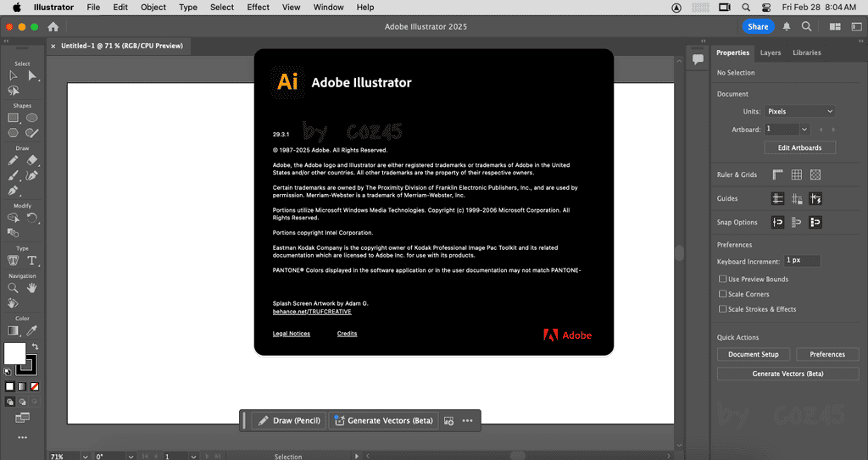Click the white Fill color swatch
Image resolution: width=868 pixels, height=460 pixels.
(14, 353)
